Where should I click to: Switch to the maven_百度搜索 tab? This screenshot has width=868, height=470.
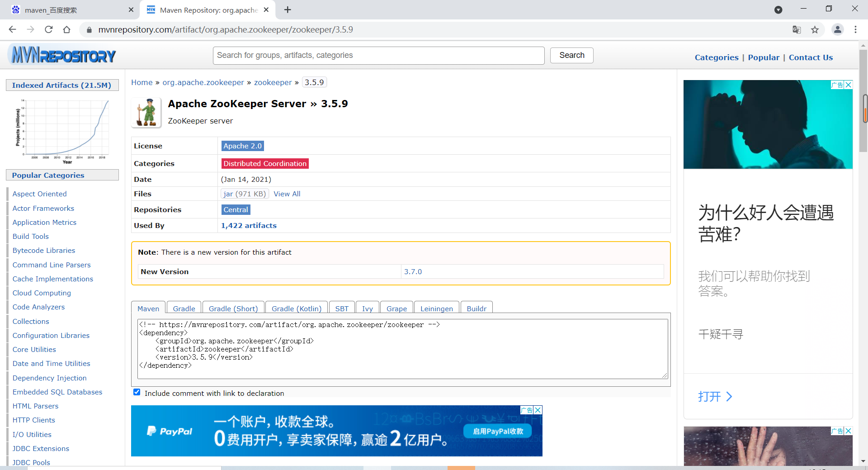[x=70, y=10]
